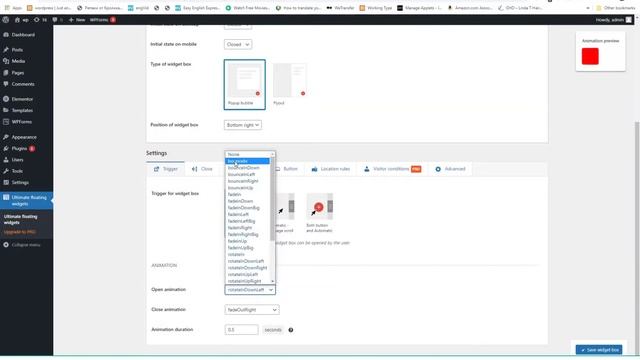Open Position of widget box dropdown

(x=243, y=125)
